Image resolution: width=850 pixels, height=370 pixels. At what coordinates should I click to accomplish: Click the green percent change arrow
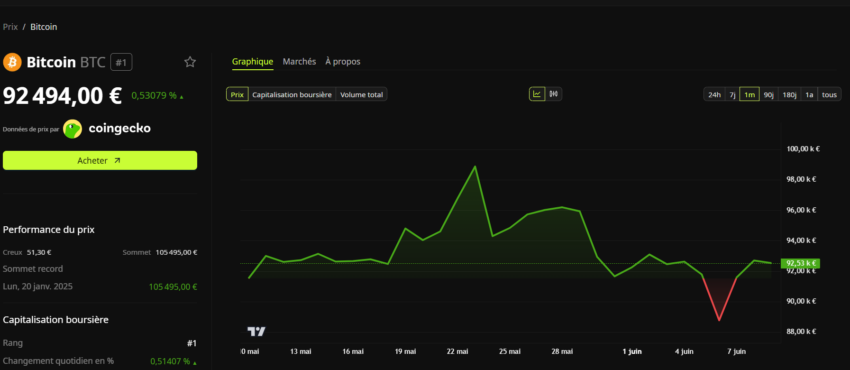pos(181,97)
